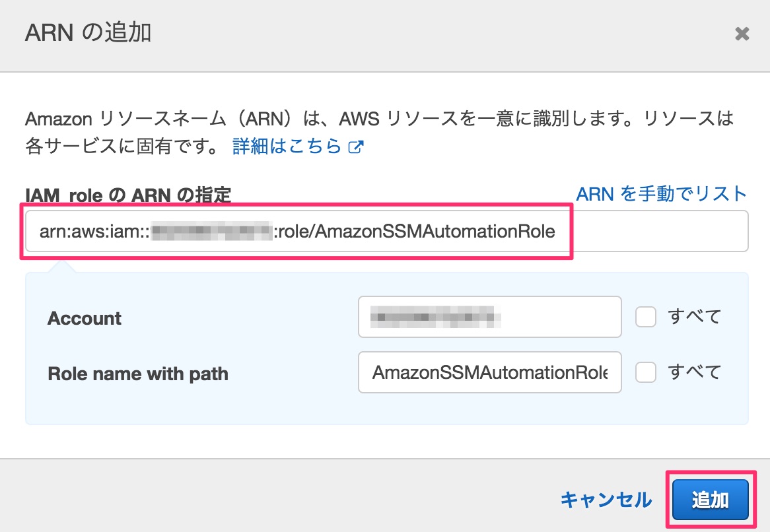Dismiss the modal with the X icon
Screen dimensions: 770x532
pyautogui.click(x=742, y=34)
